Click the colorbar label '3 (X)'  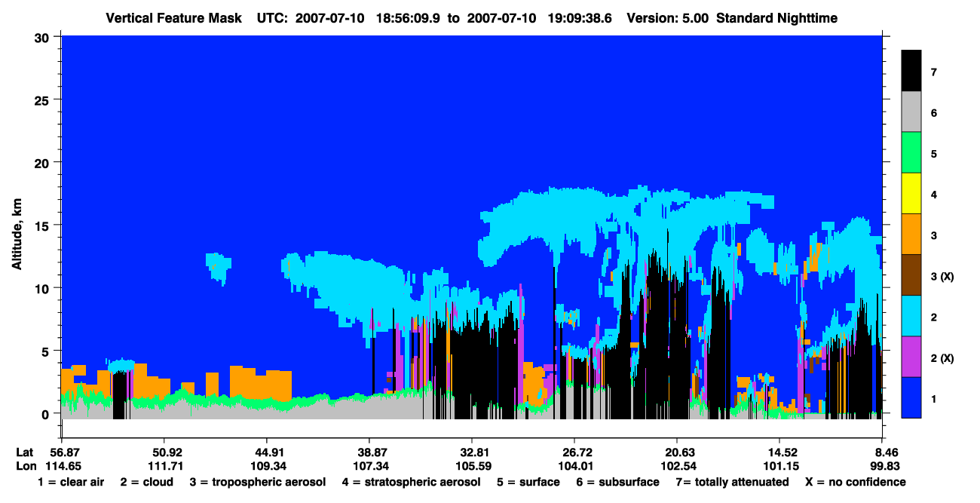(942, 277)
